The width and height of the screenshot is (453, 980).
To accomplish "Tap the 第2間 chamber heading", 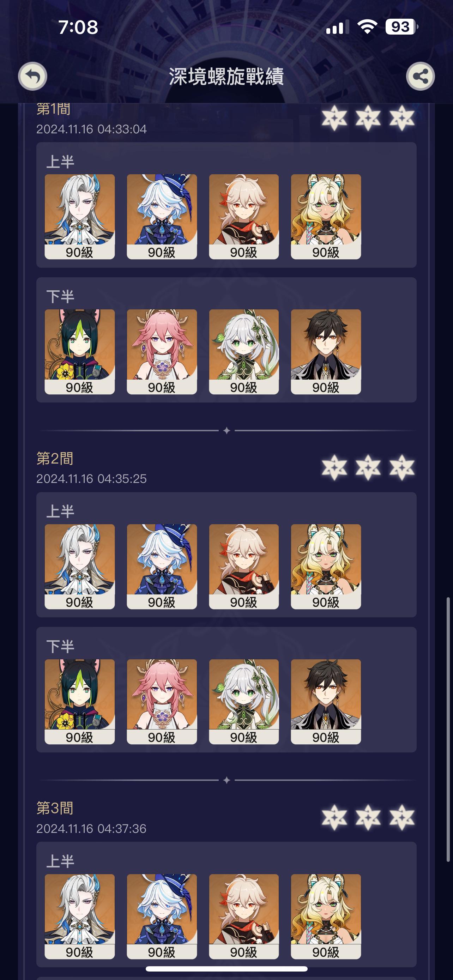I will [55, 458].
